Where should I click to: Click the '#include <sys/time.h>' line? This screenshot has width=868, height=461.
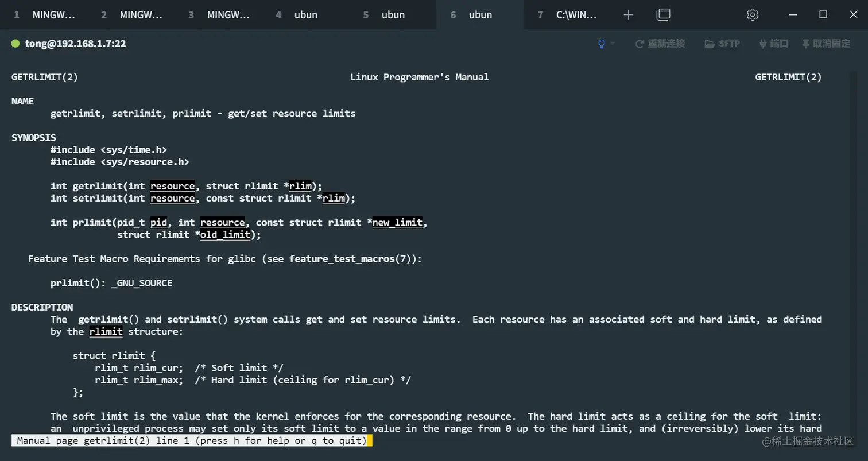(x=108, y=150)
